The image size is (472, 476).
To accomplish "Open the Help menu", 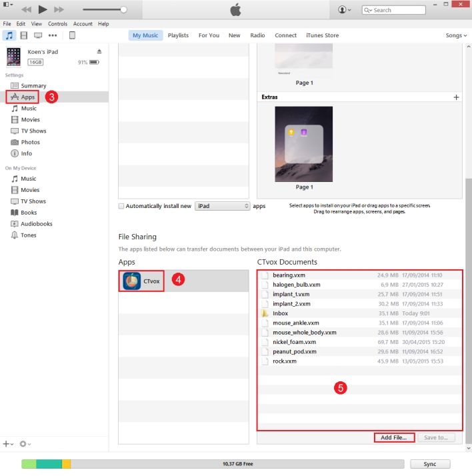I will click(103, 24).
